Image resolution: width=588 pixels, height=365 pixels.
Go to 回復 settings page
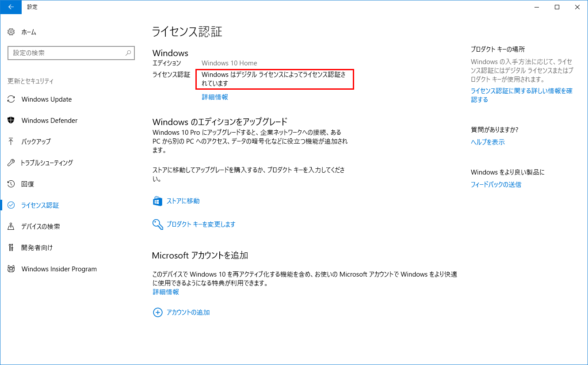28,184
